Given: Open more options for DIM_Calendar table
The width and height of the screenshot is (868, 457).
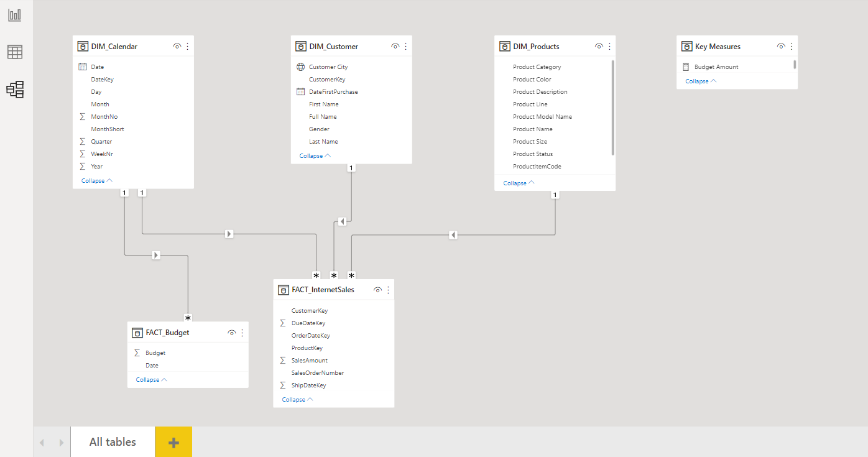Looking at the screenshot, I should (188, 46).
